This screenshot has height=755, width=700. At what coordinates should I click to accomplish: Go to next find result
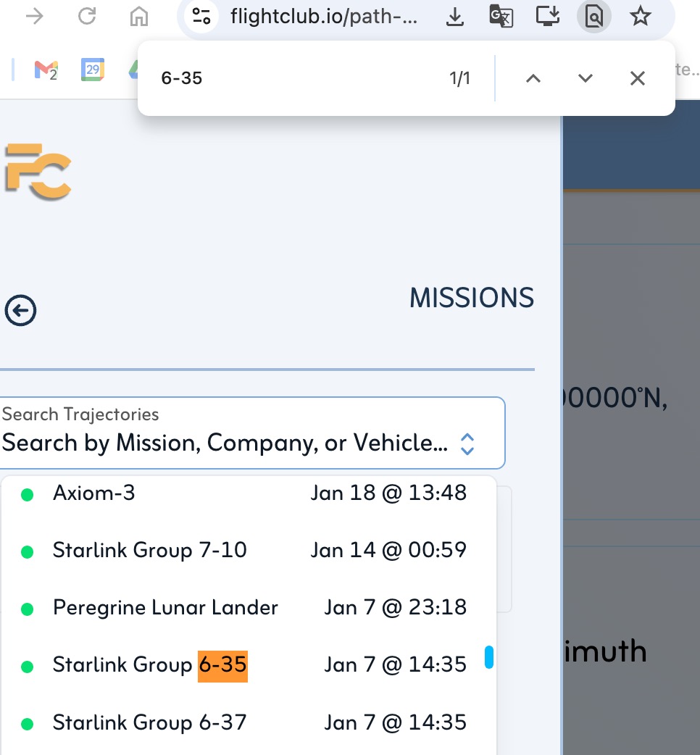click(586, 78)
